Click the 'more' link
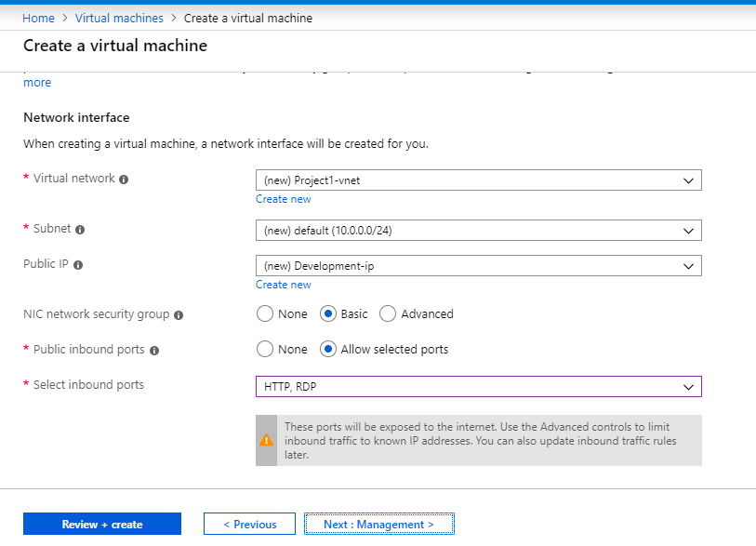Screen dimensions: 756x546 [x=37, y=82]
